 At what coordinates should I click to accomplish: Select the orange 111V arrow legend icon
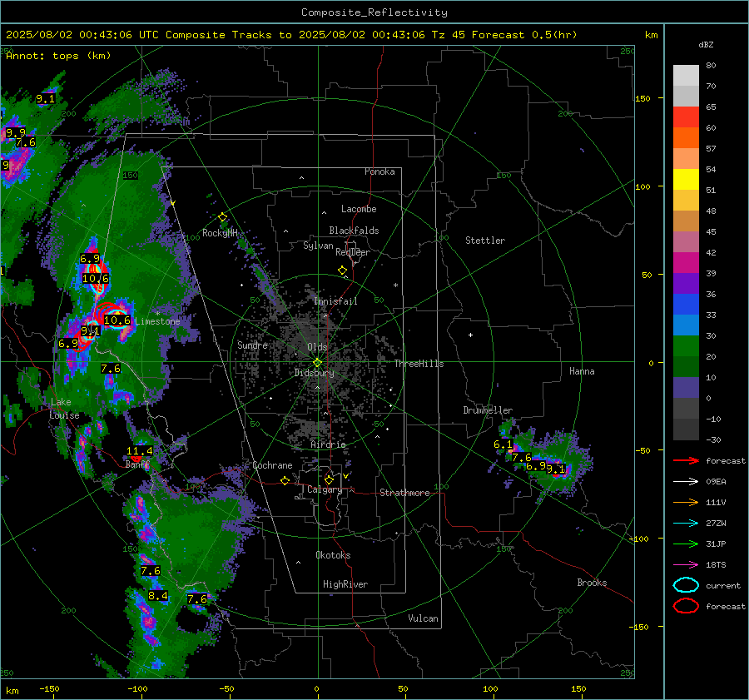[x=686, y=502]
